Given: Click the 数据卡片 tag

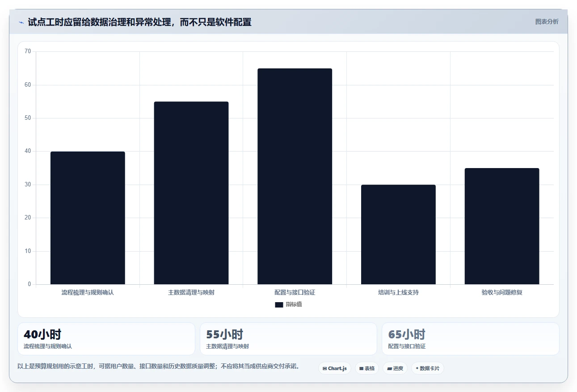Looking at the screenshot, I should point(428,368).
